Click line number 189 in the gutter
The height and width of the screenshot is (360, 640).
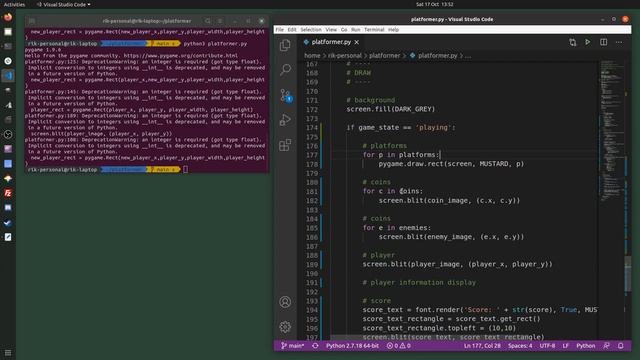click(312, 264)
